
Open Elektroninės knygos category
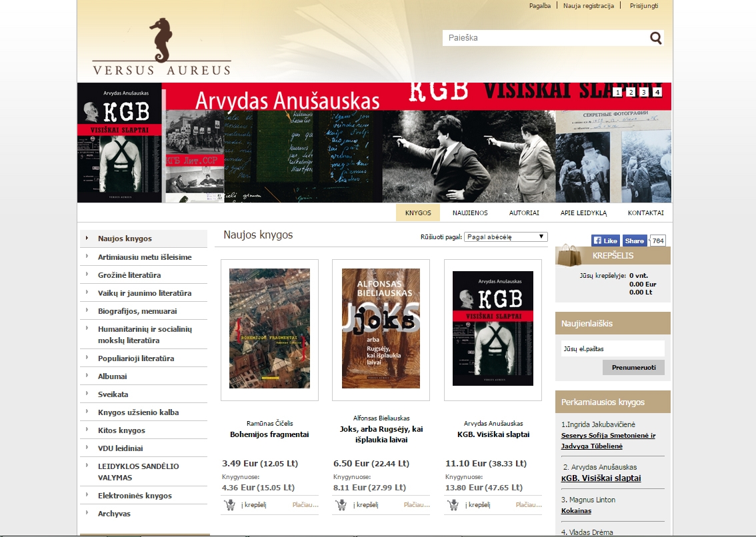135,496
